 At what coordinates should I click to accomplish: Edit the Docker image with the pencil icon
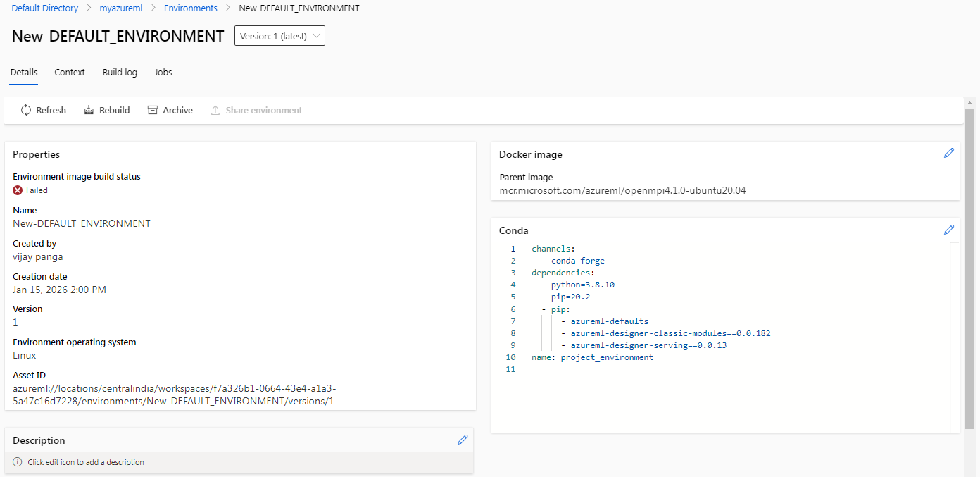point(949,153)
